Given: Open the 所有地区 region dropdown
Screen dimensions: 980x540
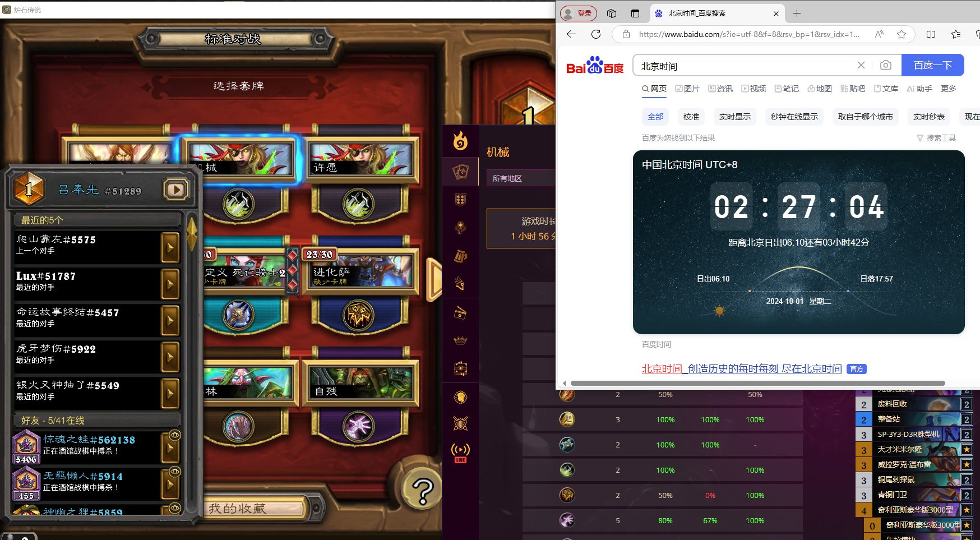Looking at the screenshot, I should pos(521,178).
